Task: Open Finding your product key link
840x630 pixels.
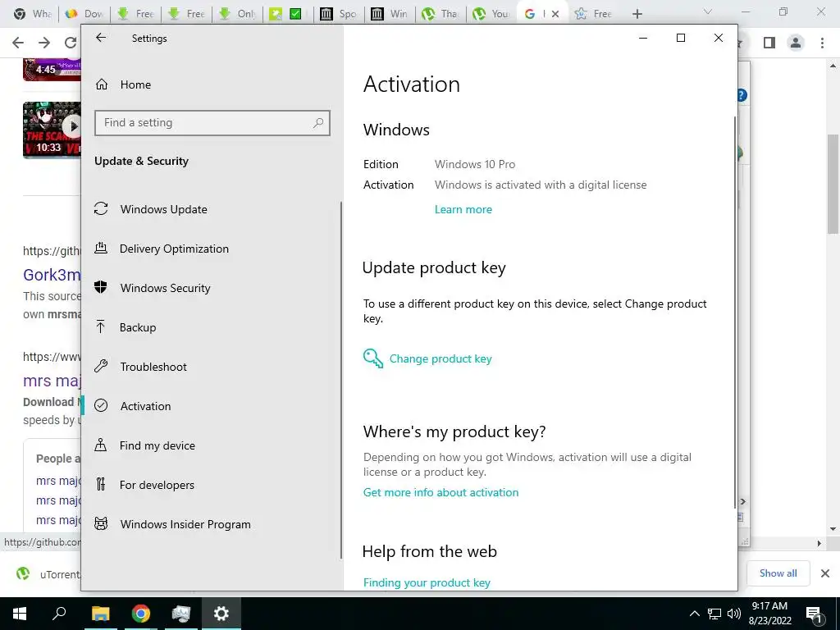Action: (427, 582)
